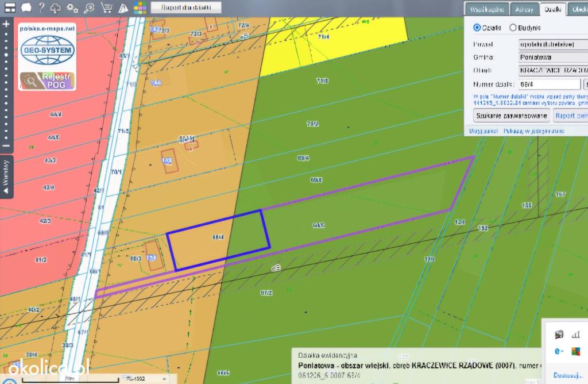
Task: Click the folded map sheet icon
Action: [x=123, y=8]
